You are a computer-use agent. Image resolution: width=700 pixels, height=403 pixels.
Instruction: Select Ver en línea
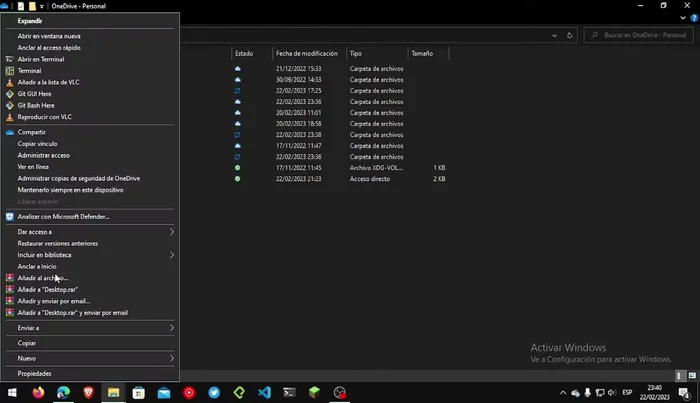coord(90,167)
